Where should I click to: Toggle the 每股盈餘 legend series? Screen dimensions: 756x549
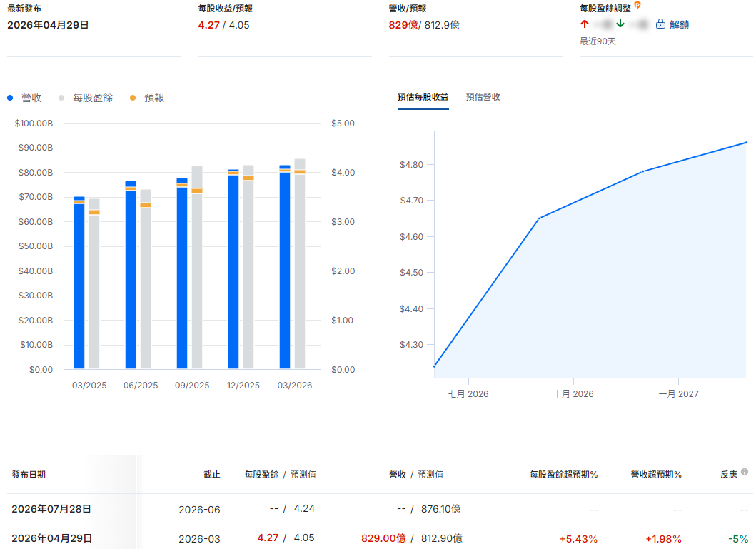point(86,98)
